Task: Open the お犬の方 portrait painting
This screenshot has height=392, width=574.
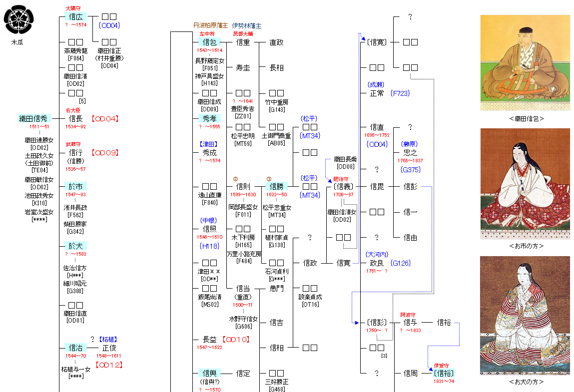Action: [x=525, y=316]
